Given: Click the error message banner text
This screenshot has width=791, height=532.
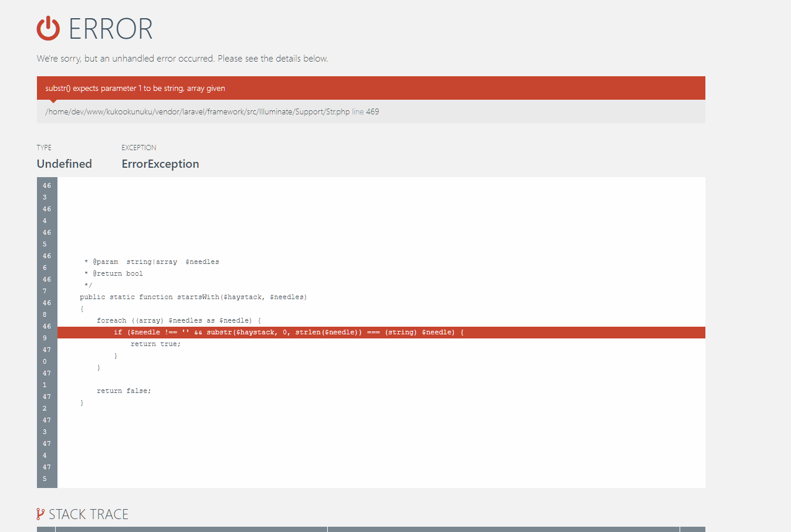Looking at the screenshot, I should [135, 88].
